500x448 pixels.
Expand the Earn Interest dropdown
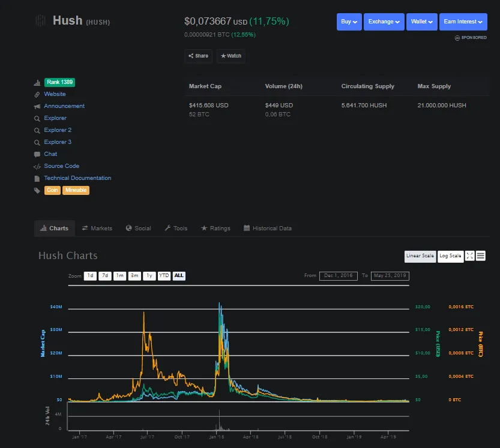point(463,22)
